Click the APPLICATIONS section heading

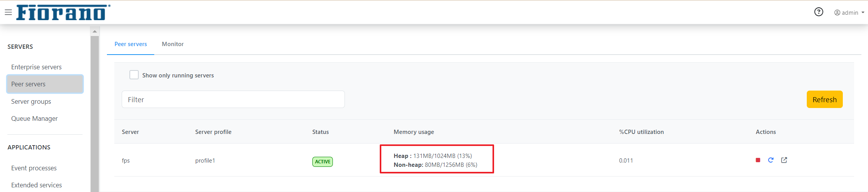click(x=29, y=147)
